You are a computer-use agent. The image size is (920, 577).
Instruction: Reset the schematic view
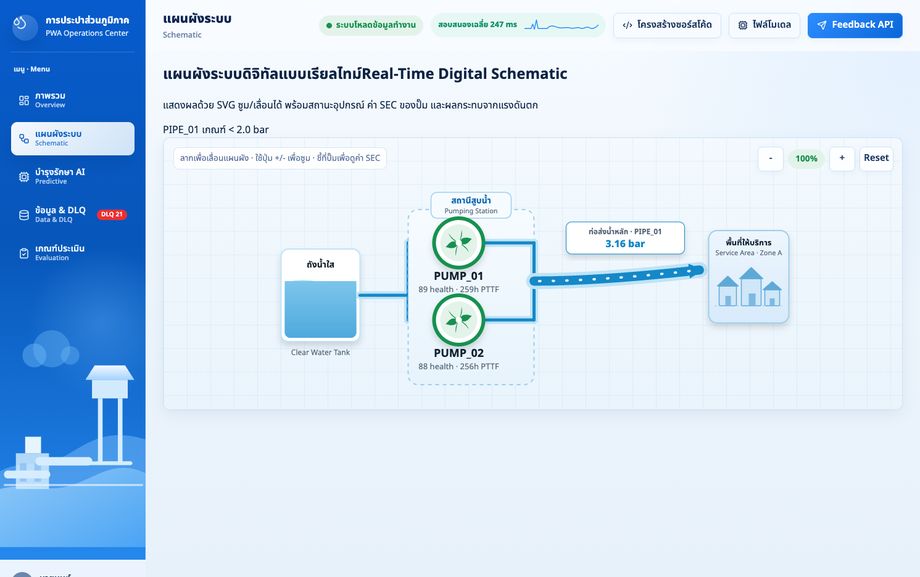[x=876, y=158]
